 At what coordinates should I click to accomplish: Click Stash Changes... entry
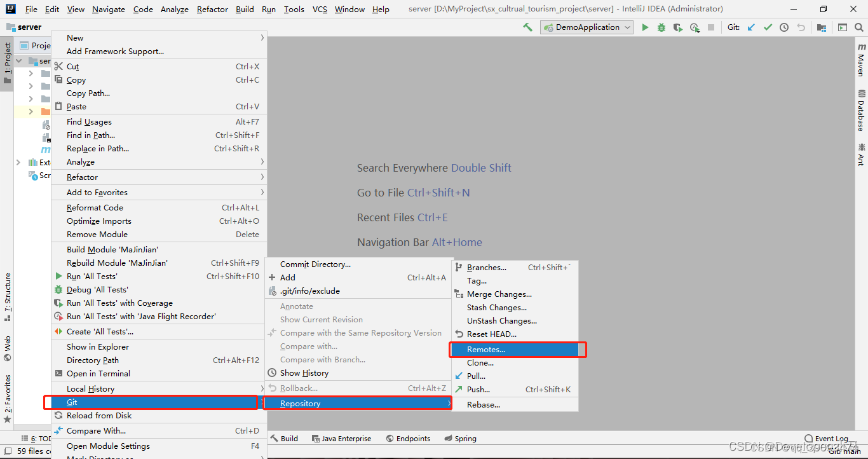click(x=515, y=308)
